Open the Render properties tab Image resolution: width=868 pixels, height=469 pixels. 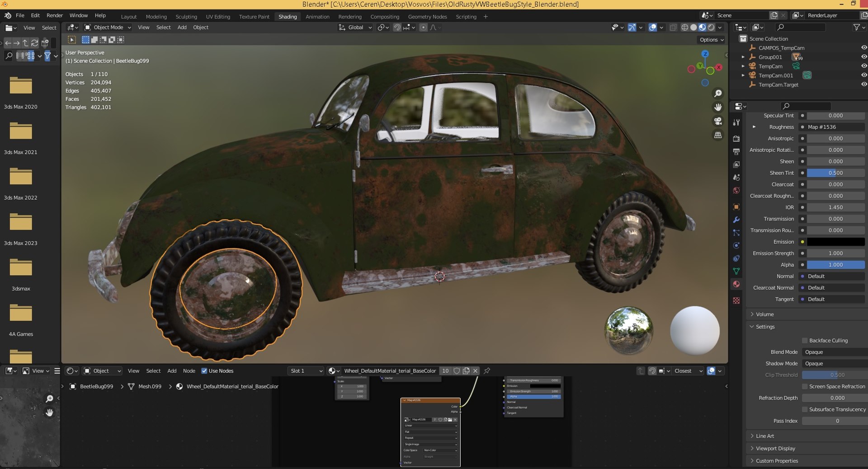(x=736, y=138)
